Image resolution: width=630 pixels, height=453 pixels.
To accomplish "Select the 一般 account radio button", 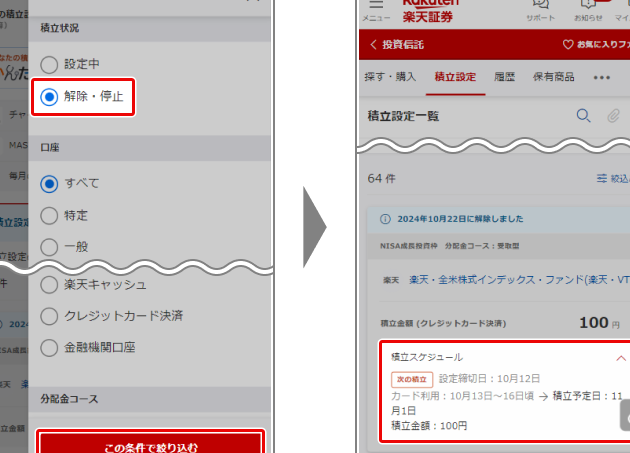I will [x=49, y=247].
